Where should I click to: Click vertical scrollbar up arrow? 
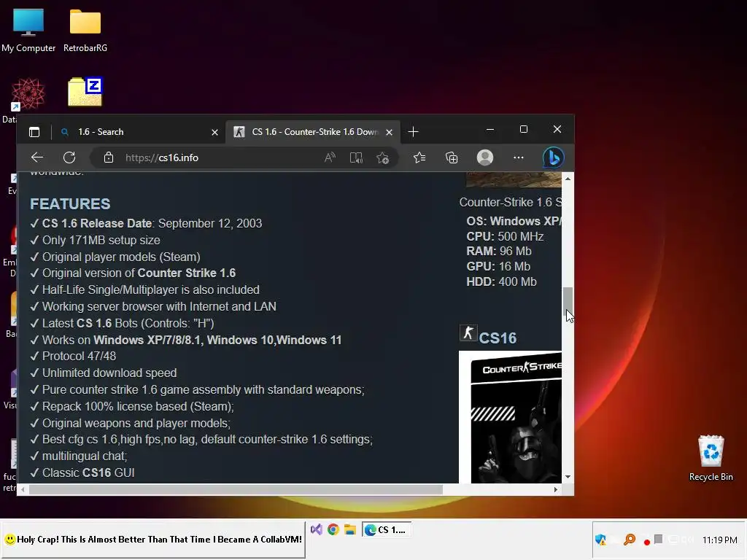click(x=568, y=179)
